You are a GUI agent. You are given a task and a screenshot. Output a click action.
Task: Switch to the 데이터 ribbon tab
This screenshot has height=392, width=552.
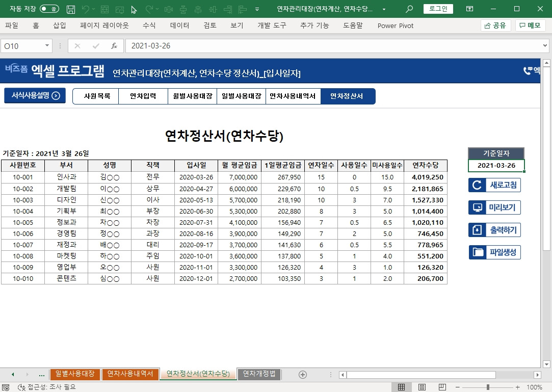179,25
